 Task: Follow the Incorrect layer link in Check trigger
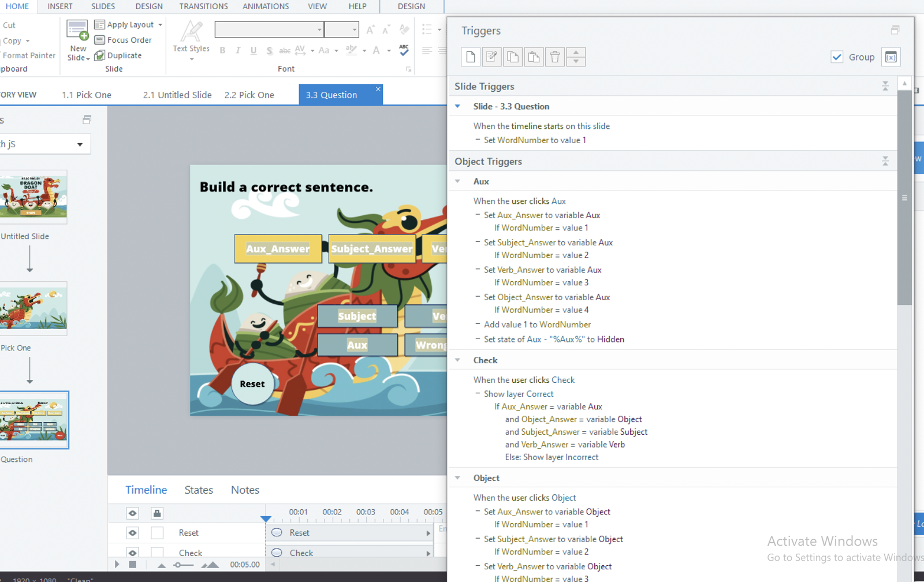[x=582, y=457]
